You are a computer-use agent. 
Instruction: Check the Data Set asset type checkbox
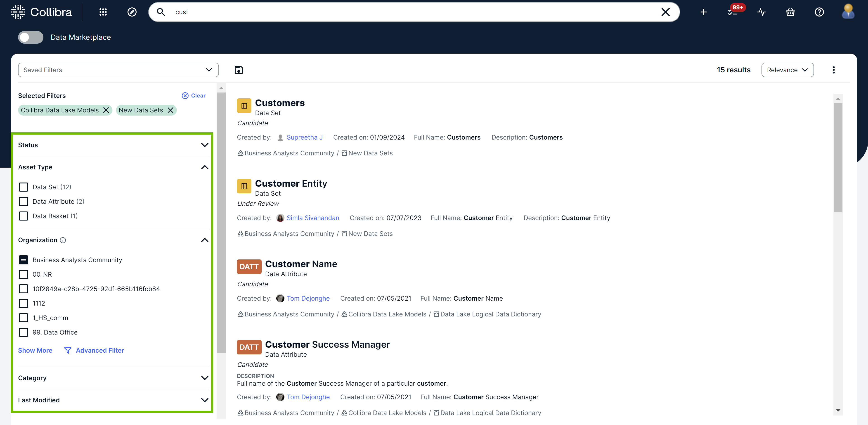24,187
